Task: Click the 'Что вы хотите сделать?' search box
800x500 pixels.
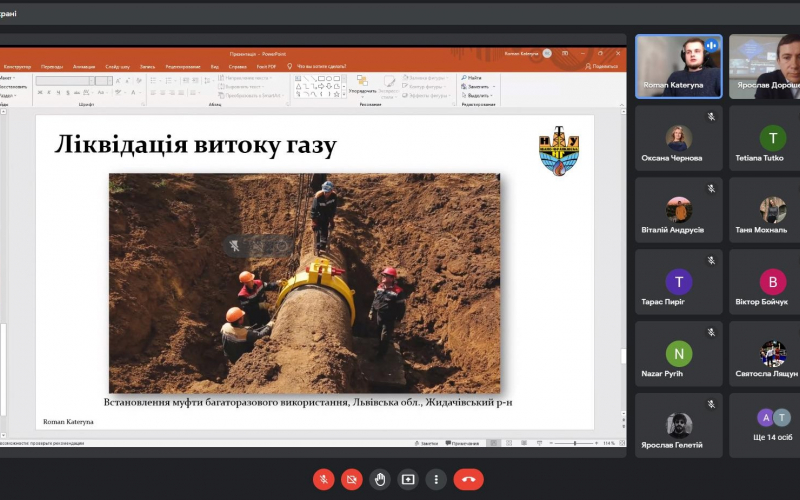Action: tap(321, 66)
